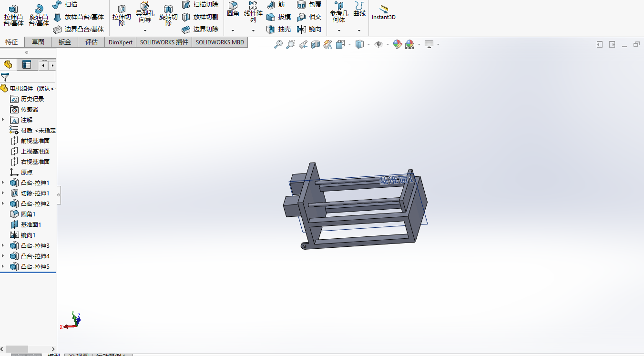Select the Swept Boss (扫描) tool
The width and height of the screenshot is (644, 356).
click(65, 4)
